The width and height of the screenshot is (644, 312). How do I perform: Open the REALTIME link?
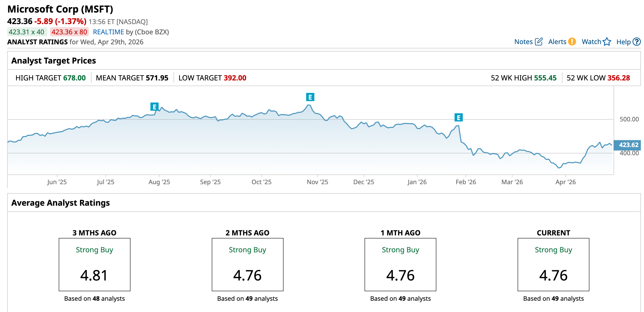pos(108,32)
